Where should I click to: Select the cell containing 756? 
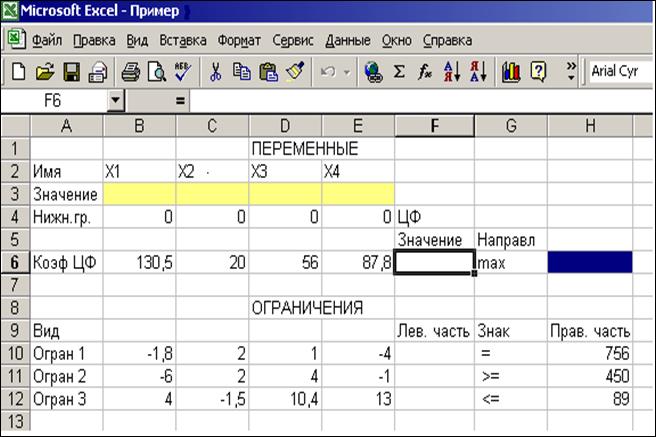[590, 353]
